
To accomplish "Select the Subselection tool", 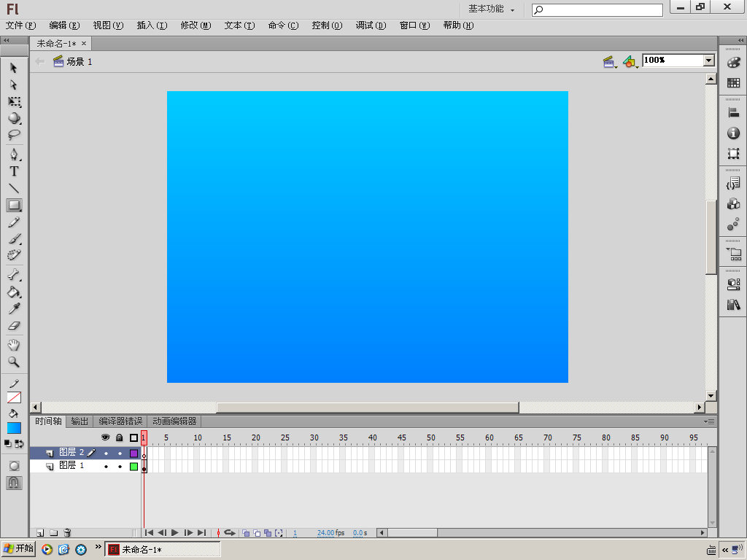I will coord(14,85).
